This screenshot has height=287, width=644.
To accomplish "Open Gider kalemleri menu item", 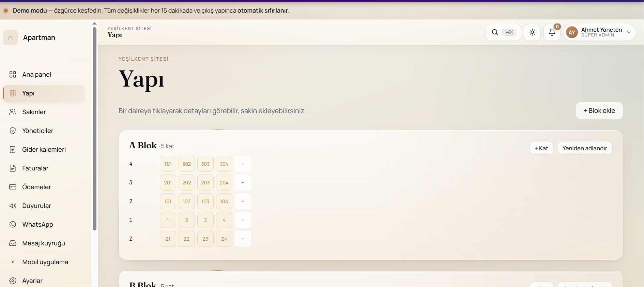I will 44,149.
